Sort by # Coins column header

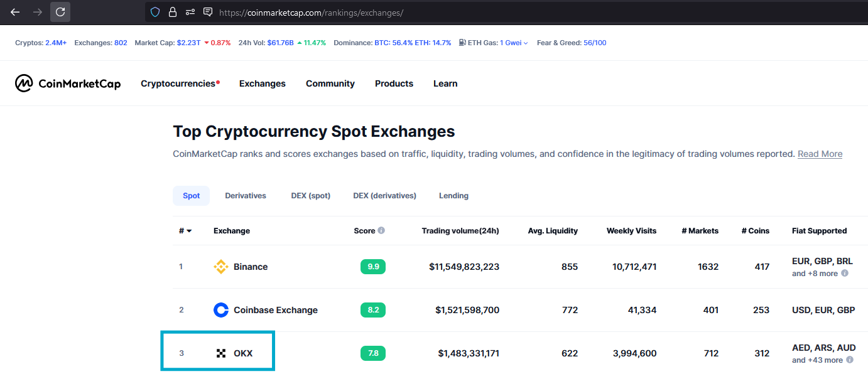click(755, 231)
